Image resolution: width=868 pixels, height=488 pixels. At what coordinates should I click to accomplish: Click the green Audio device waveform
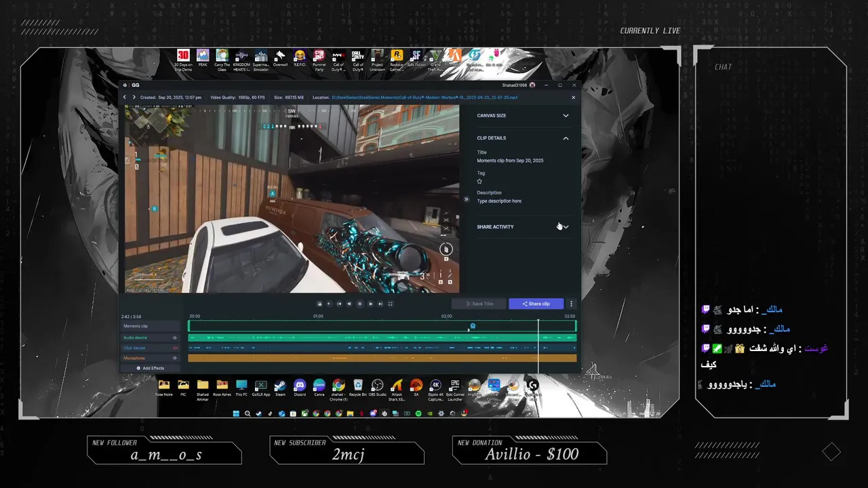(382, 338)
